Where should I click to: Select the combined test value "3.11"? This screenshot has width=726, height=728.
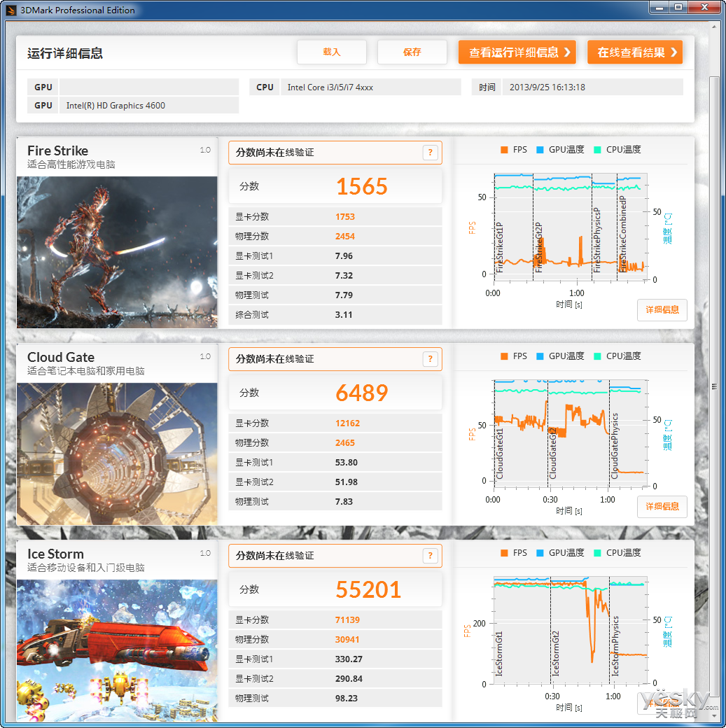[344, 315]
